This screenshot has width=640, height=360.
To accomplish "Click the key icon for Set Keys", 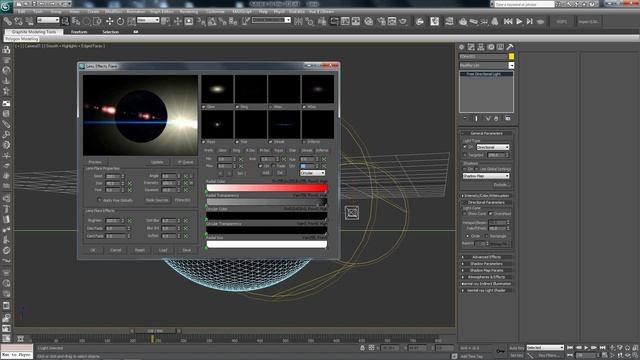I will (501, 351).
